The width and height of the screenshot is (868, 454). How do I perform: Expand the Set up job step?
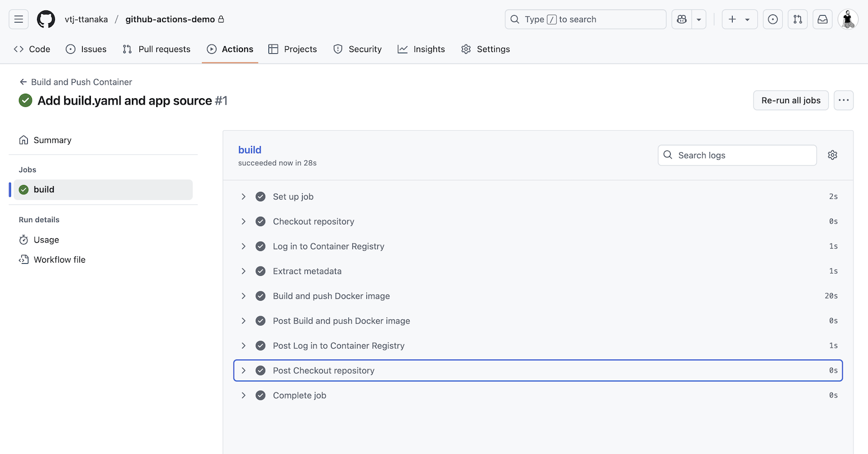point(244,197)
